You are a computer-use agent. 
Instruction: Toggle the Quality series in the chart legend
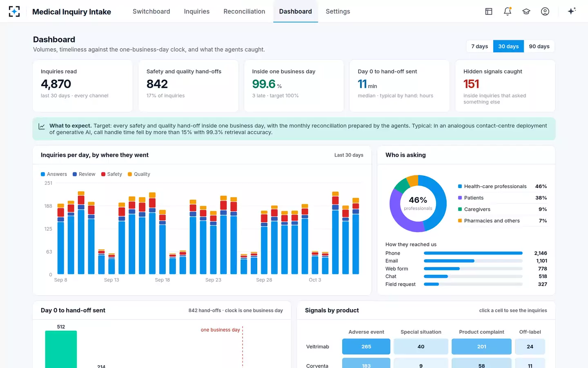(139, 174)
